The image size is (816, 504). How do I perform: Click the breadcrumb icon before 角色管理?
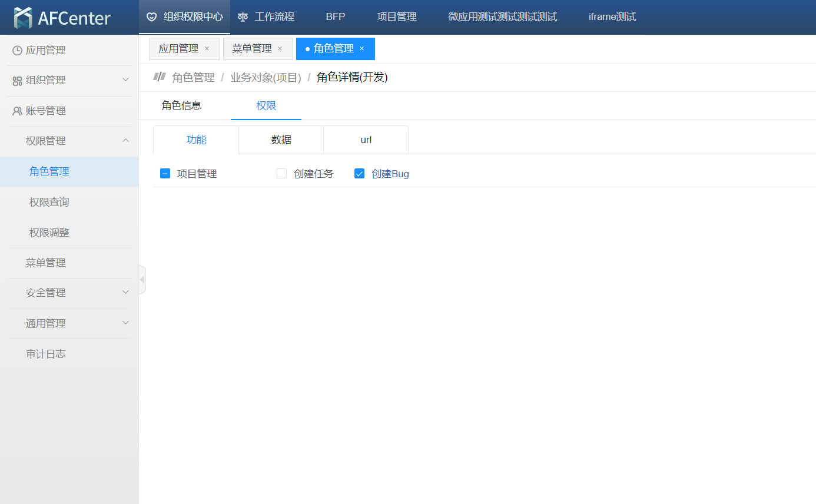click(x=159, y=77)
